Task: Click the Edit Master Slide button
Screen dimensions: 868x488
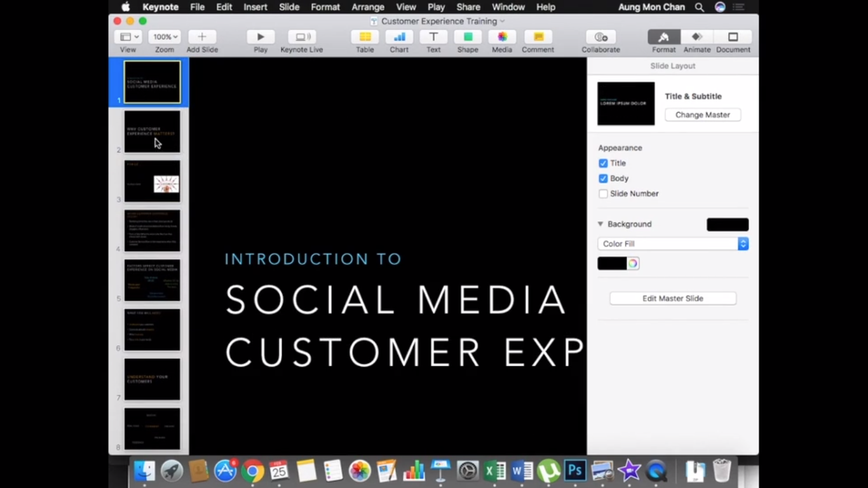Action: pyautogui.click(x=673, y=299)
